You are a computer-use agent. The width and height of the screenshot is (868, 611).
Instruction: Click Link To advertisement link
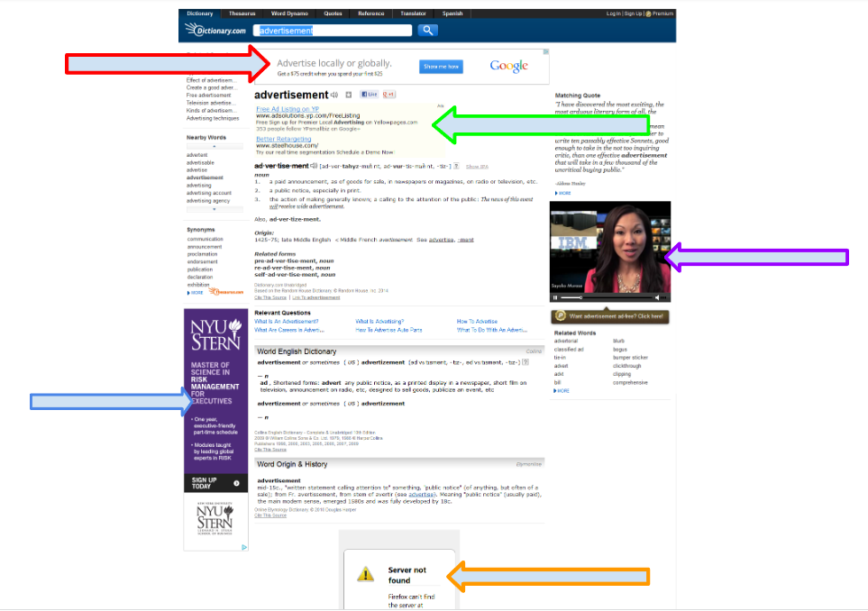coord(316,297)
